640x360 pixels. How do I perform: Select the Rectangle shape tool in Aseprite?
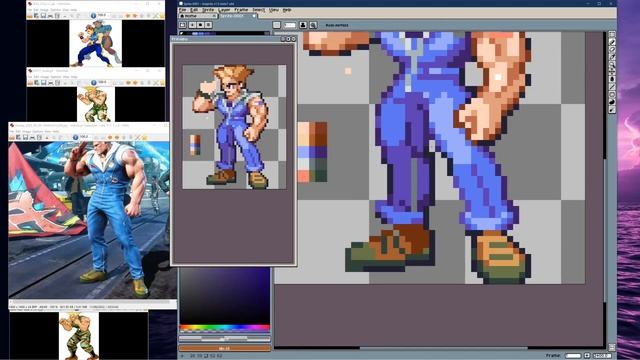(x=612, y=94)
